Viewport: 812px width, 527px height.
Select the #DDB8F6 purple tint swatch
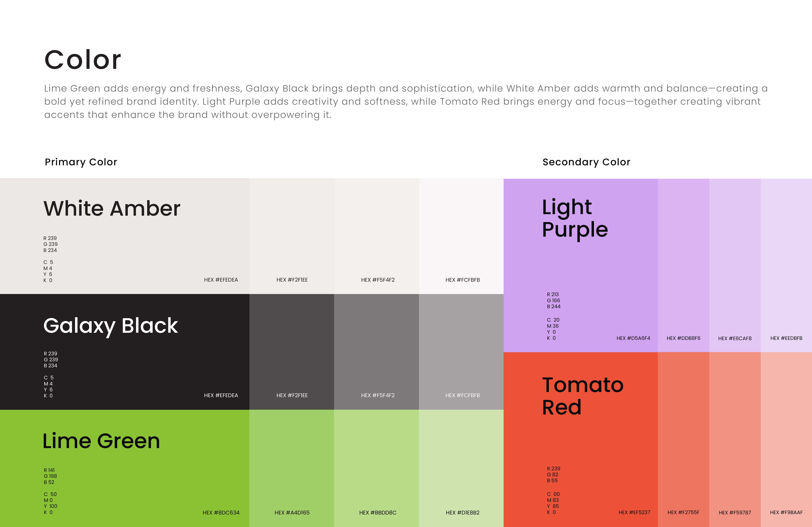683,265
